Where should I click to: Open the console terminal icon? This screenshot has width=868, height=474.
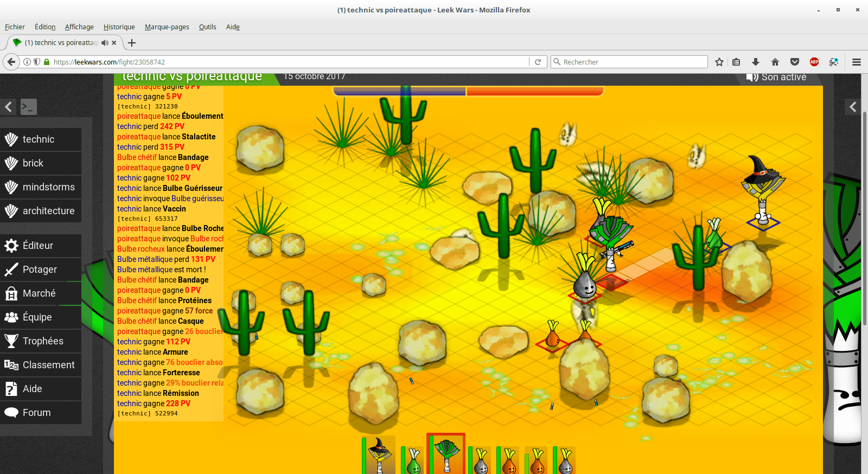[x=29, y=107]
